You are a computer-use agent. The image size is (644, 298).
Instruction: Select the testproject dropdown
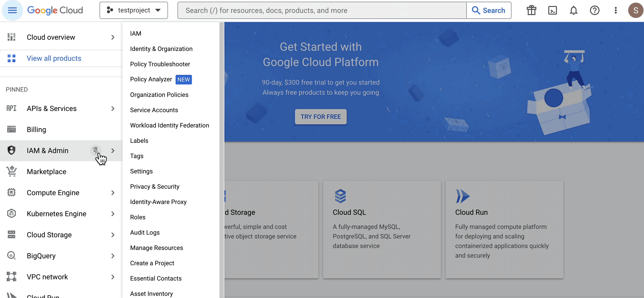click(133, 10)
